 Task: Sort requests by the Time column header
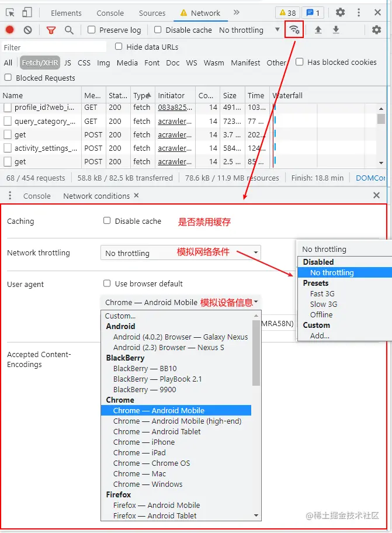257,95
